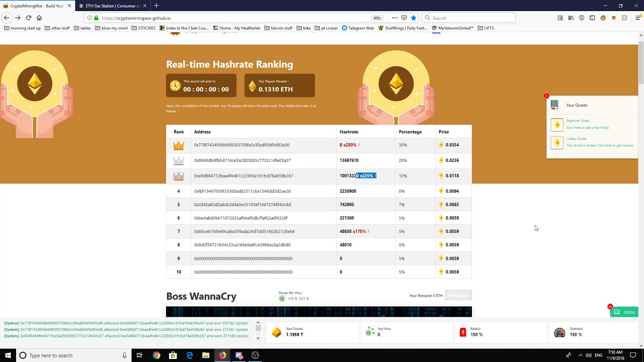Close the CryptoMiningWar tab
Image resolution: width=644 pixels, height=362 pixels.
69,6
